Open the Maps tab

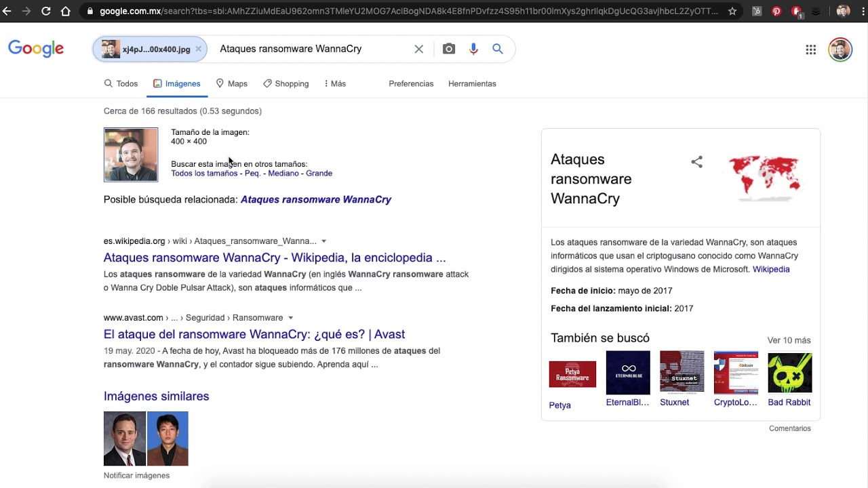tap(231, 83)
